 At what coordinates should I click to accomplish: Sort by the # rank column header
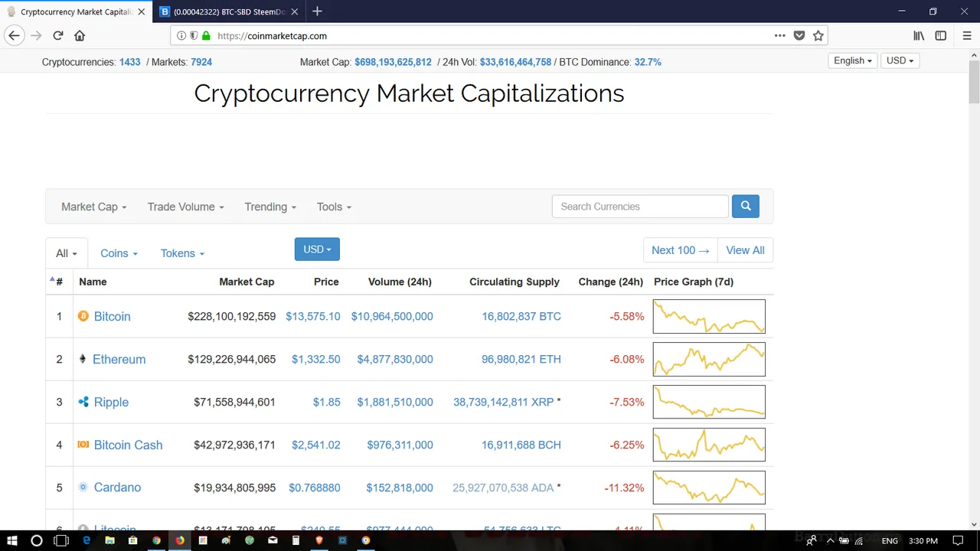(x=60, y=282)
